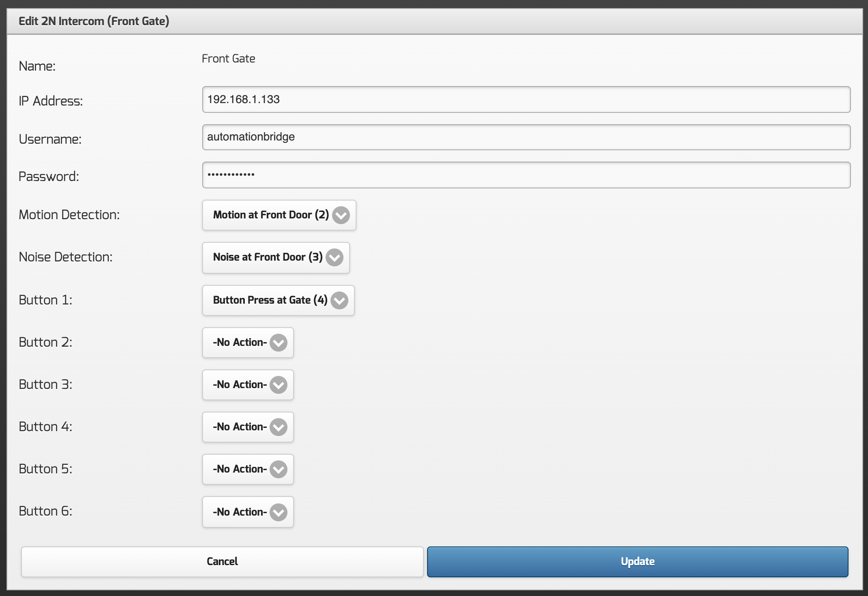
Task: Expand the Button 2 No Action dropdown
Action: pos(240,343)
